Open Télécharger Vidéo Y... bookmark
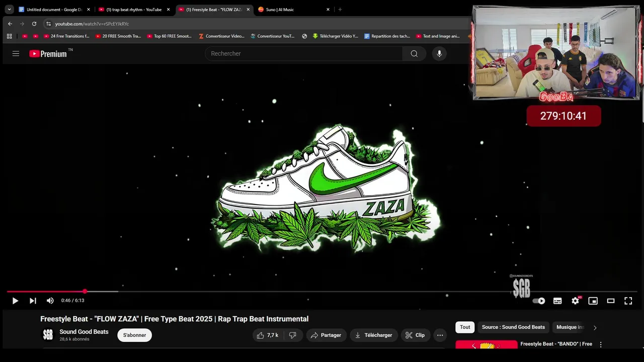 point(335,36)
